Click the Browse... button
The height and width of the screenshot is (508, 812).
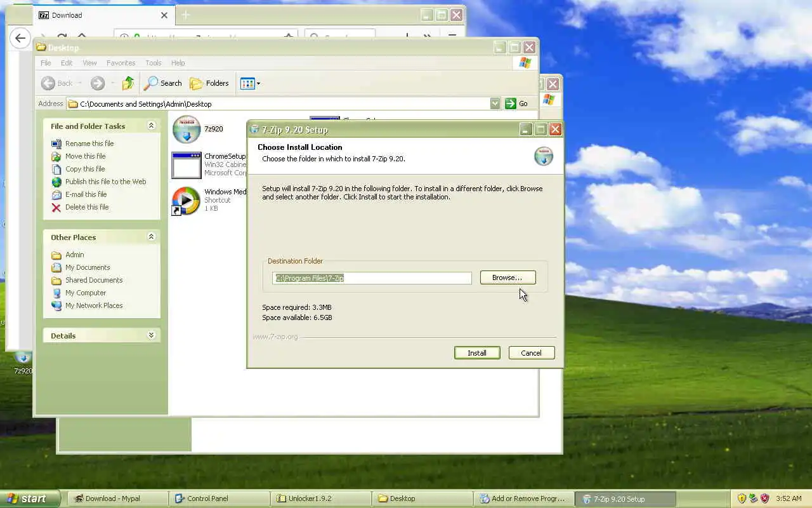(507, 277)
